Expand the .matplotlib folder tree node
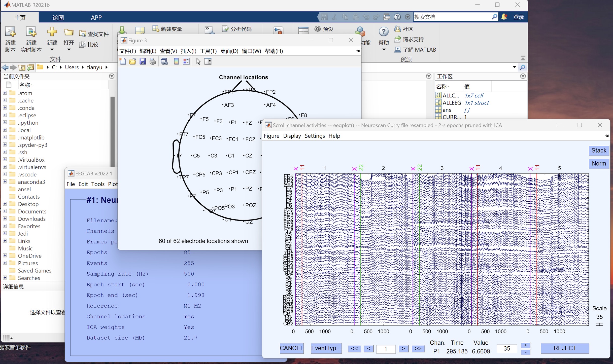 pos(5,137)
